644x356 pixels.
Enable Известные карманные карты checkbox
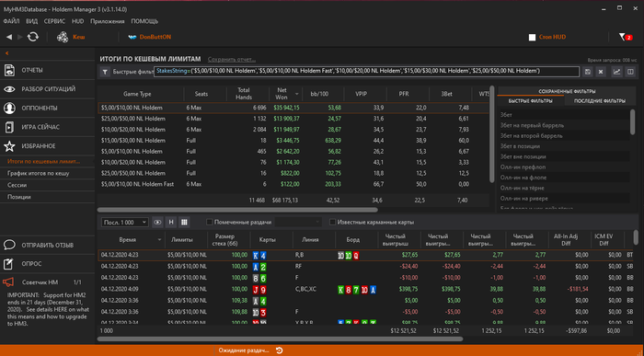tap(333, 222)
